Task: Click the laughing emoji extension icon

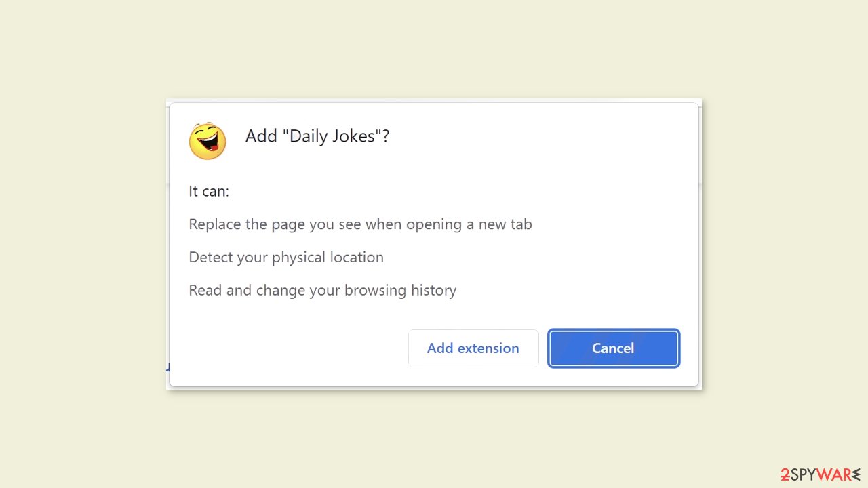Action: (x=208, y=141)
